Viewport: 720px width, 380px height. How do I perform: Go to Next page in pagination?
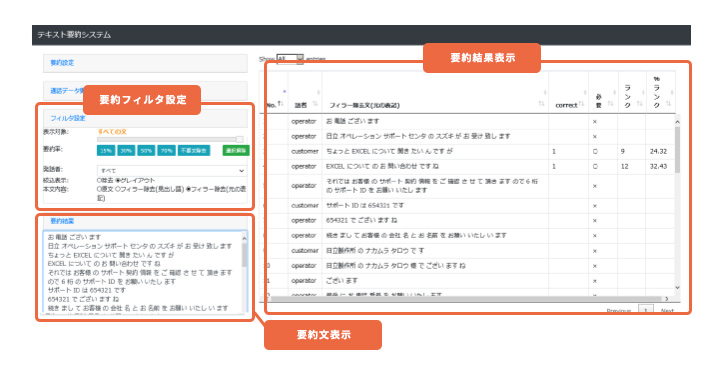(667, 311)
